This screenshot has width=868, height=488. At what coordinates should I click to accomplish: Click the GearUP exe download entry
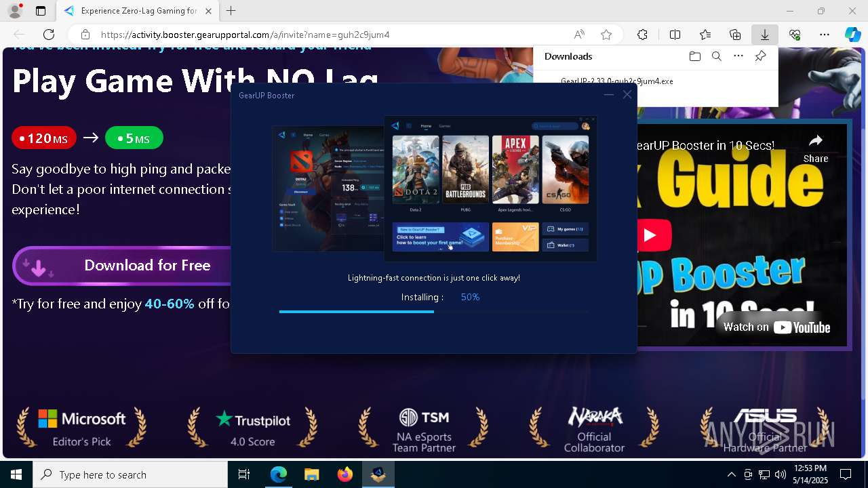616,81
